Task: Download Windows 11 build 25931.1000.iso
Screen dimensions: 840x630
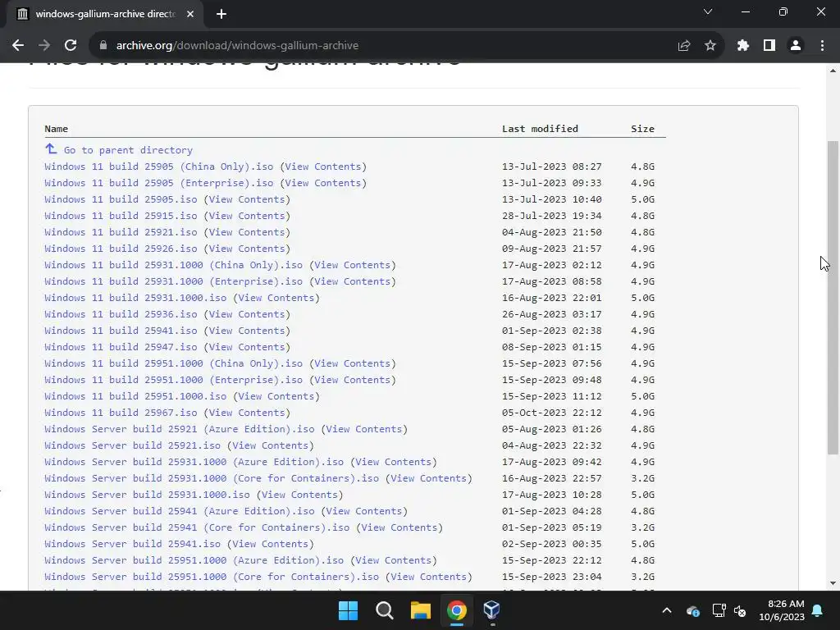Action: click(135, 298)
